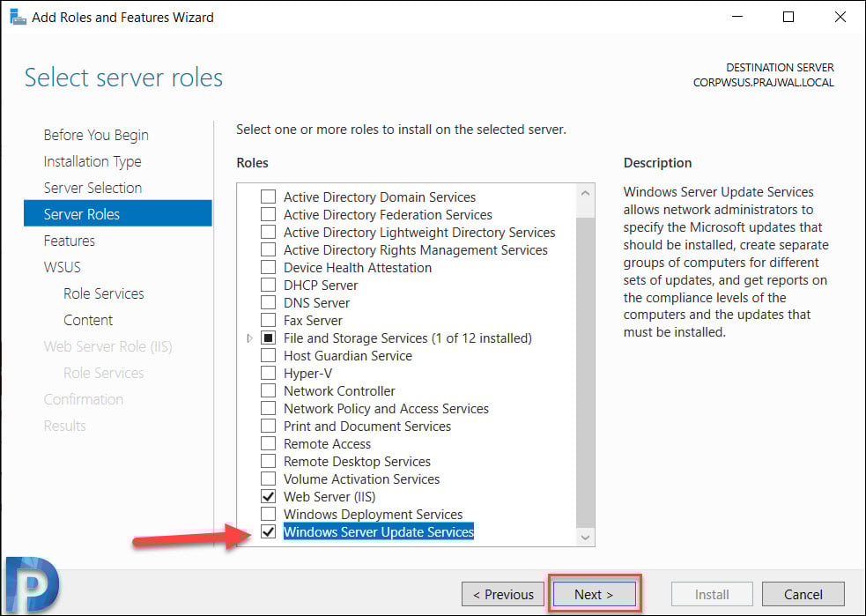
Task: Check Active Directory Lightweight Directory Services
Action: click(x=269, y=232)
